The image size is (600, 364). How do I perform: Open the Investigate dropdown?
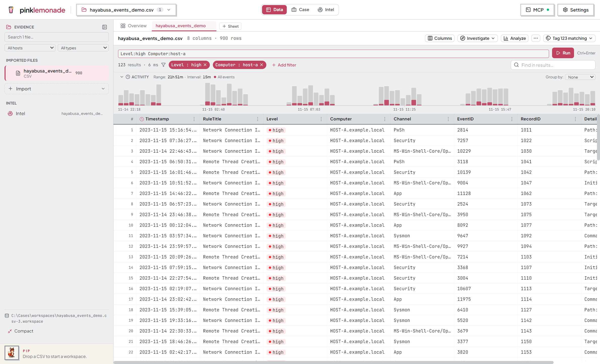(x=477, y=38)
